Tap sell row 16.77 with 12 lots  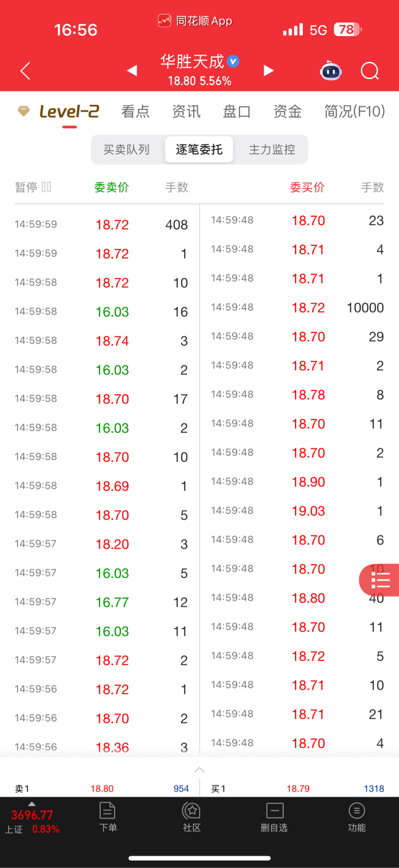pyautogui.click(x=101, y=602)
